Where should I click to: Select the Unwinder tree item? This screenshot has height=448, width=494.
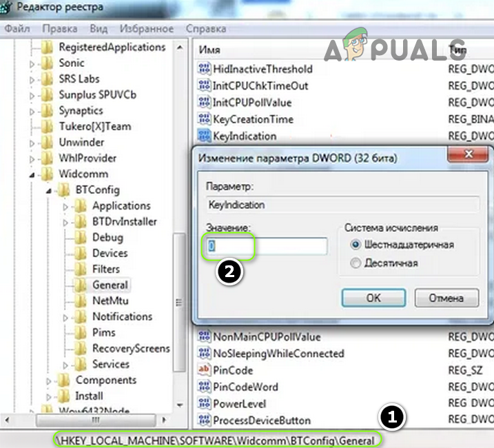pos(81,142)
